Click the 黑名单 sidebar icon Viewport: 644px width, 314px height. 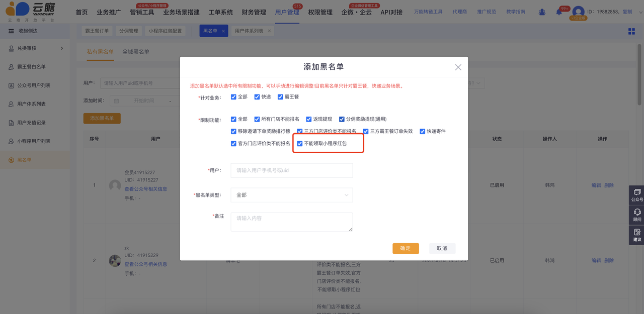(12, 160)
